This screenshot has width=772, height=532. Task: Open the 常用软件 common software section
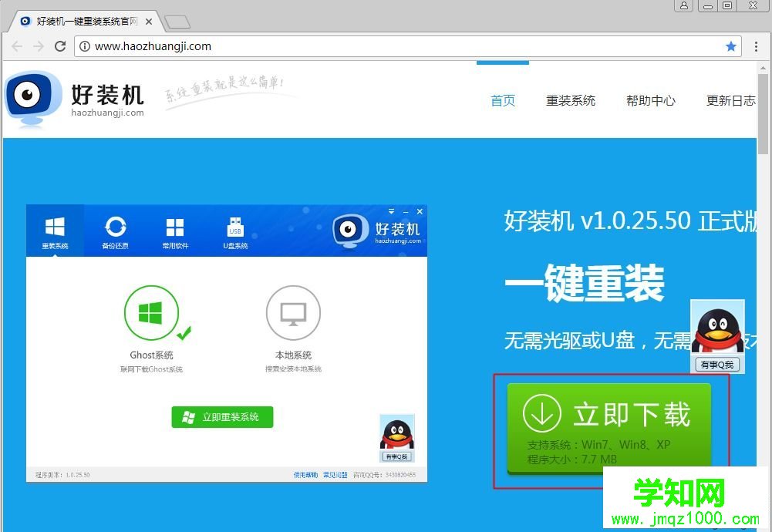175,230
